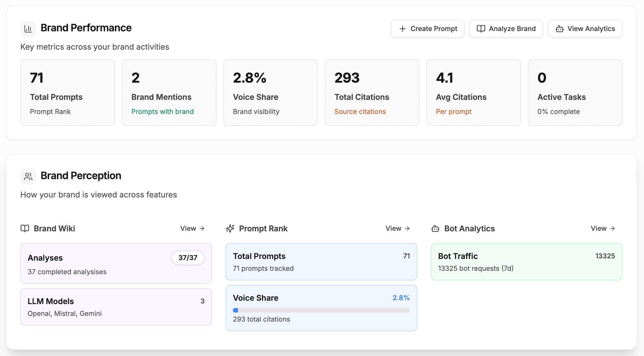Select the LLM Models card

[x=116, y=307]
